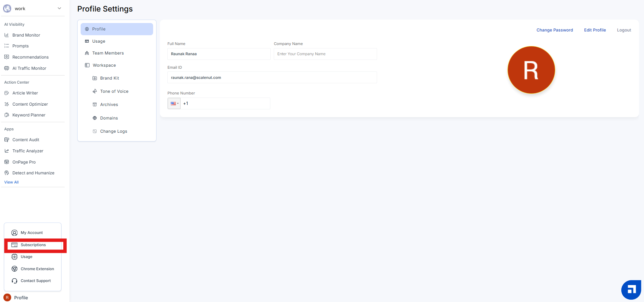Switch to the Usage settings tab
This screenshot has height=302, width=644.
[99, 41]
